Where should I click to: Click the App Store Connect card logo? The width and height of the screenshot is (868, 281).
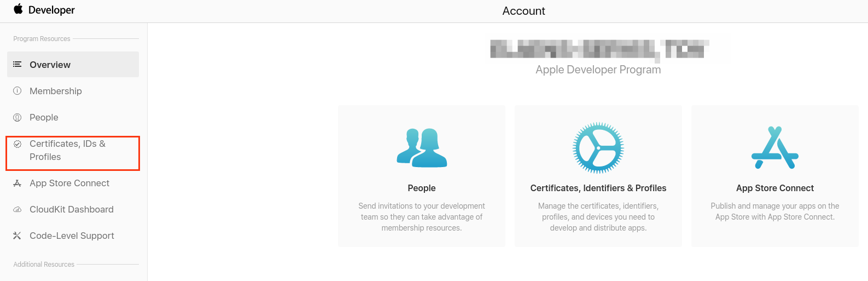[x=775, y=148]
